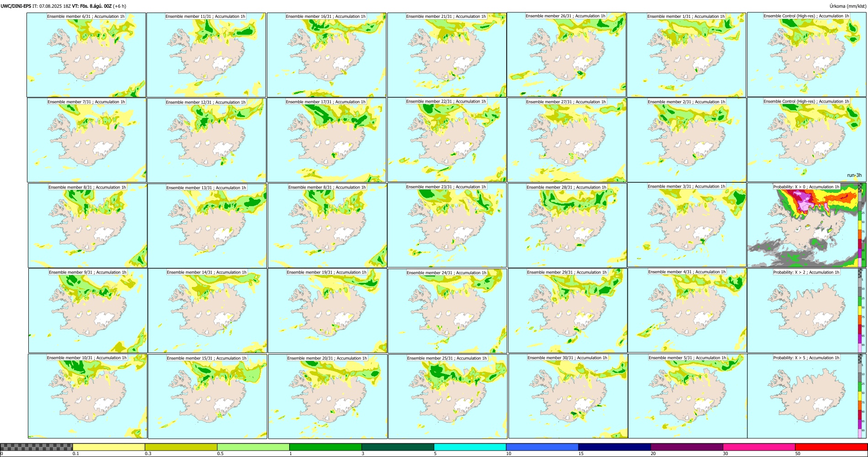Click the 'Ensemble member 9/31 ; Accumulation 1h' title
This screenshot has width=868, height=457.
88,272
